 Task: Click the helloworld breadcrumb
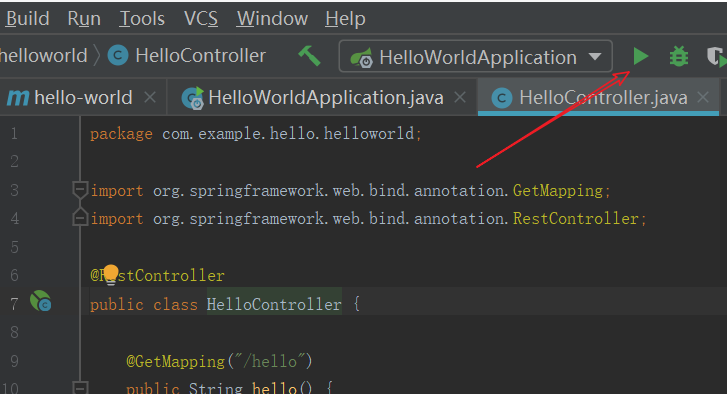(x=44, y=56)
